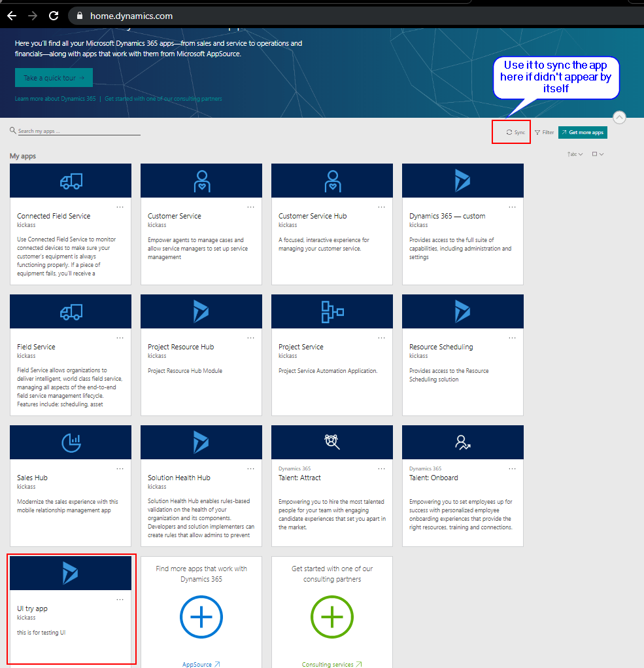This screenshot has height=668, width=644.
Task: Click the blue AppSource plus icon
Action: click(201, 616)
